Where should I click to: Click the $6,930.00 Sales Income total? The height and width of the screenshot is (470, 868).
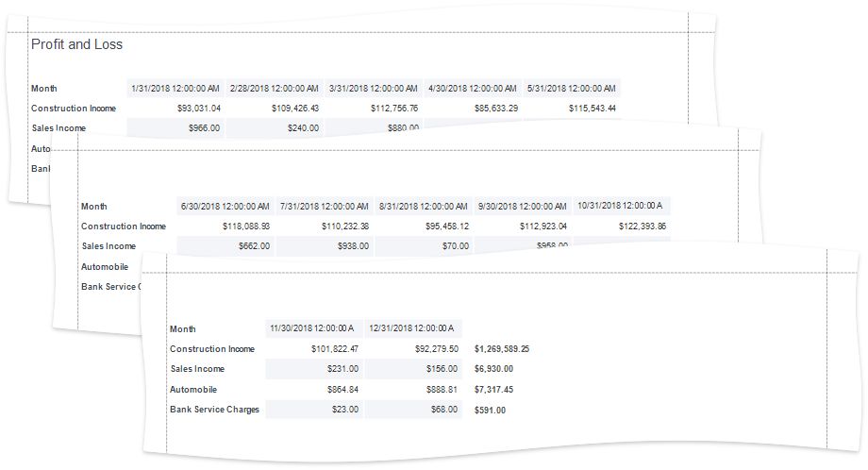(493, 369)
